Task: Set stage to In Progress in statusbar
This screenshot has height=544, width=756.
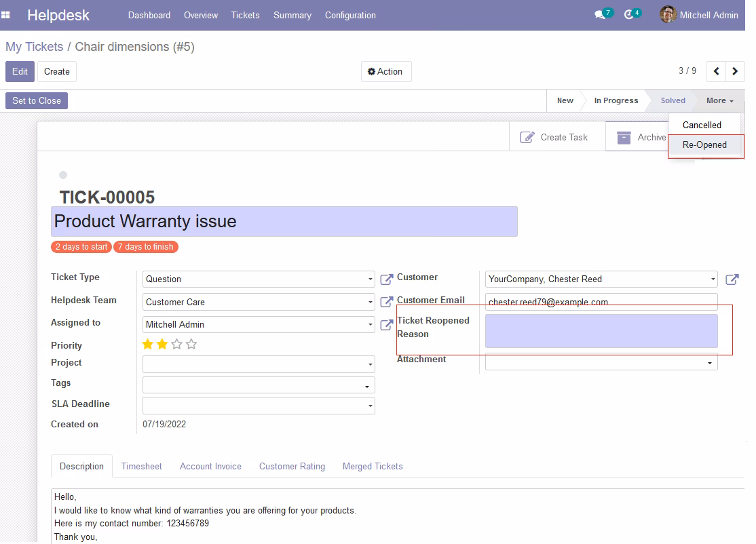Action: coord(616,100)
